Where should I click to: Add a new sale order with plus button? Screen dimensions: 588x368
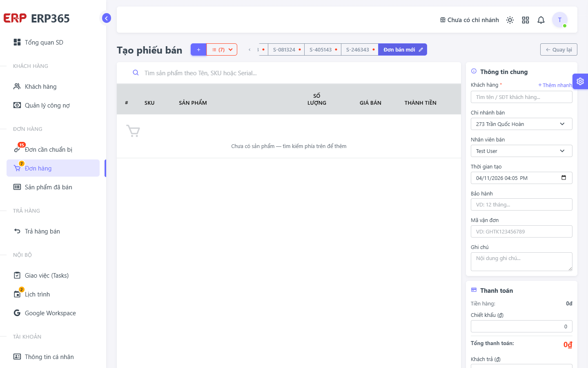tap(198, 49)
